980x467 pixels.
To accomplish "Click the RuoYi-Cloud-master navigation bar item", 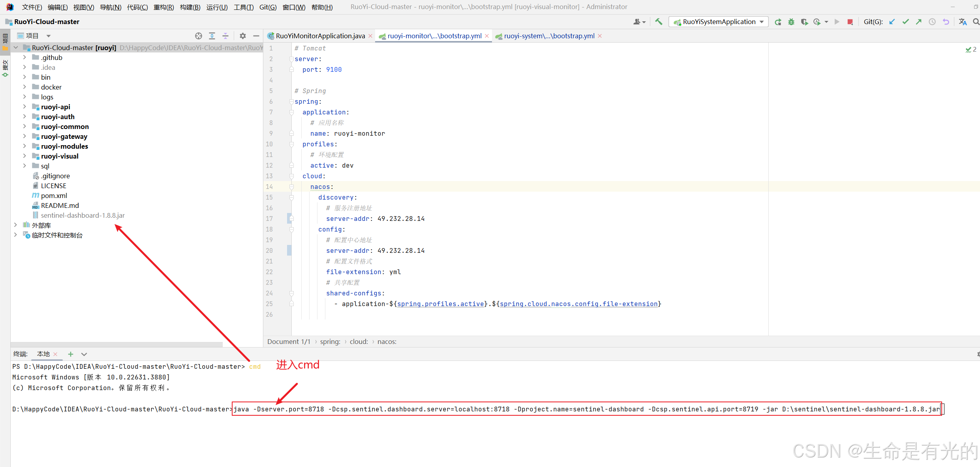I will [42, 22].
